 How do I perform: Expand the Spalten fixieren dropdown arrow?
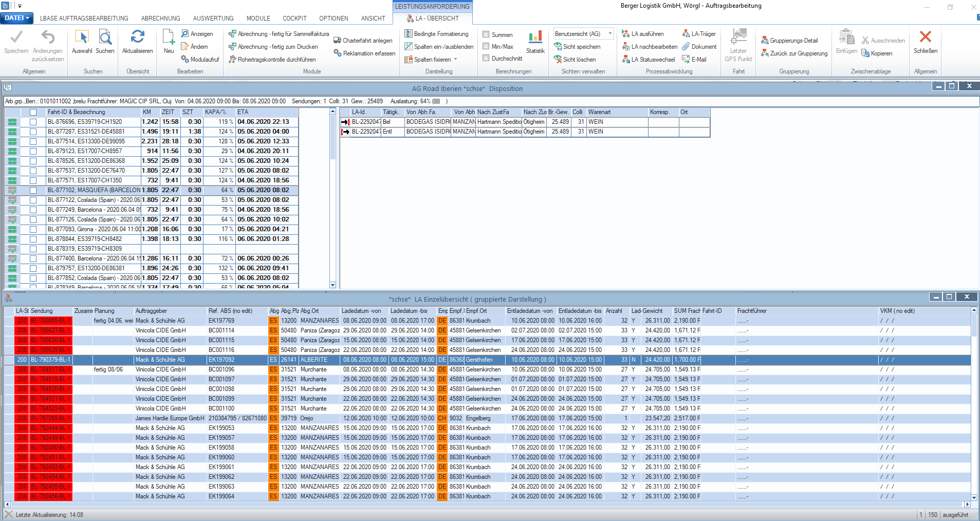455,60
